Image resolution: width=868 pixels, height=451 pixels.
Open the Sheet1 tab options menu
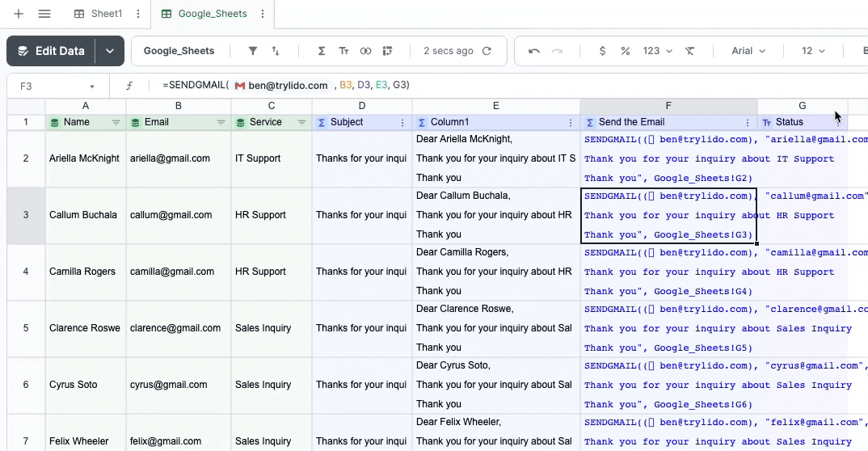tap(138, 14)
